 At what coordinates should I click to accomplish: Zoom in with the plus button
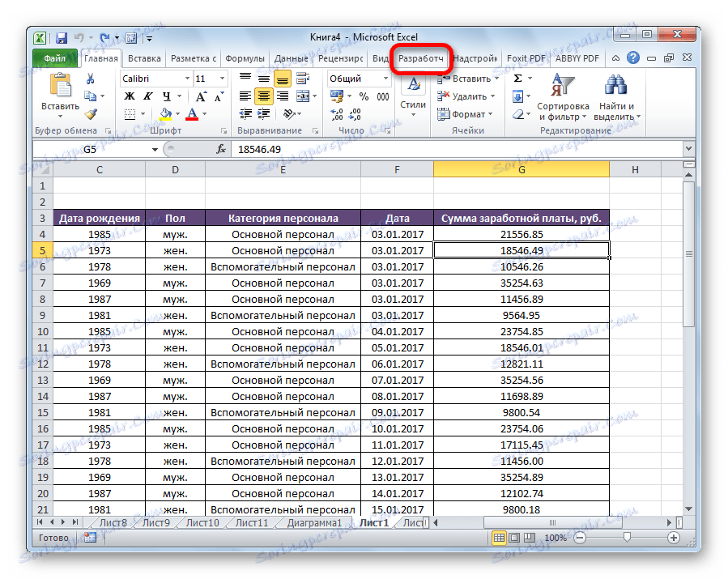click(x=673, y=538)
